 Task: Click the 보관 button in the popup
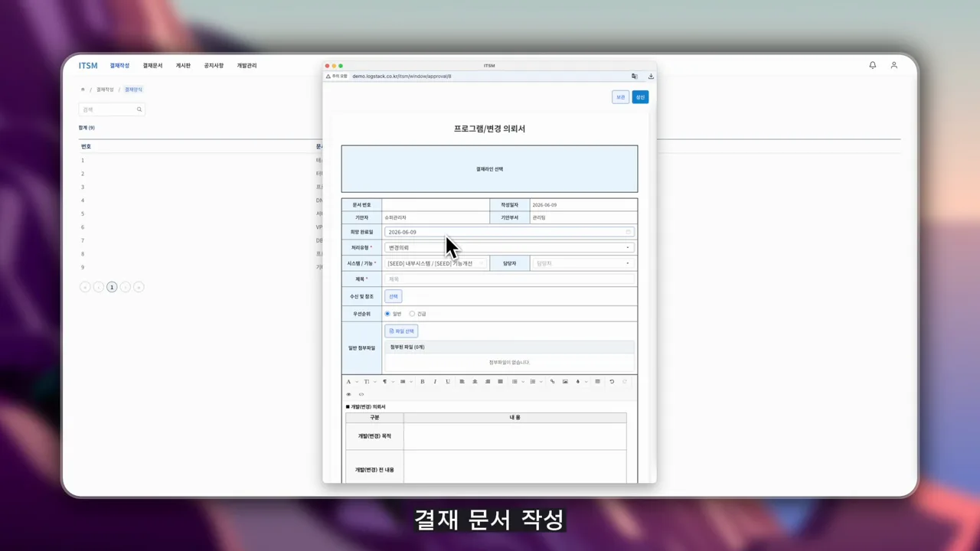pyautogui.click(x=620, y=97)
